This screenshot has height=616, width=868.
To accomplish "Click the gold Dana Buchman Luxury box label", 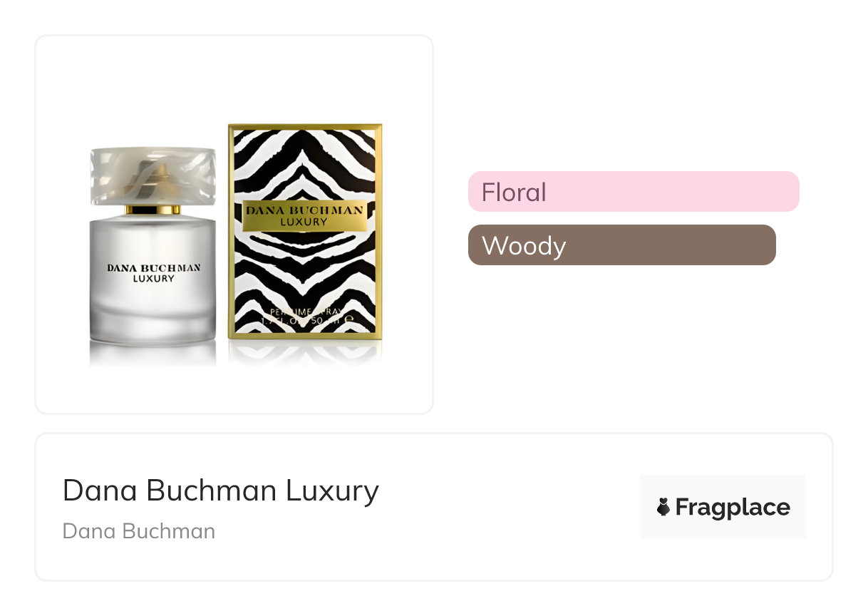I will click(x=304, y=215).
